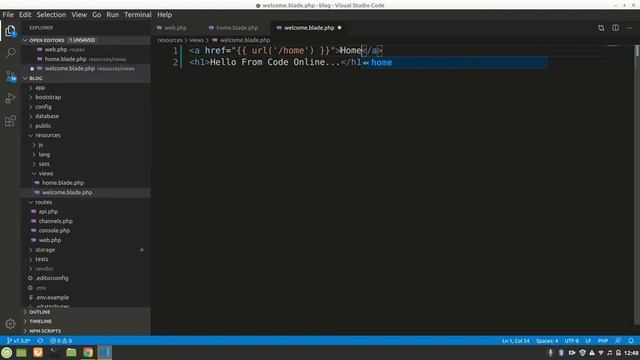Click Visual Studio Code taskbar button
This screenshot has height=360, width=640.
[104, 352]
